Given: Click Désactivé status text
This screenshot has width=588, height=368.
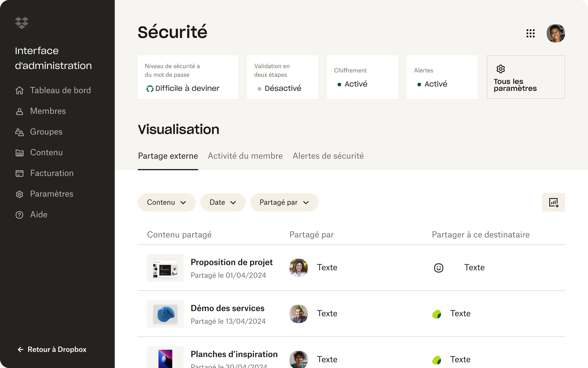Looking at the screenshot, I should tap(283, 88).
